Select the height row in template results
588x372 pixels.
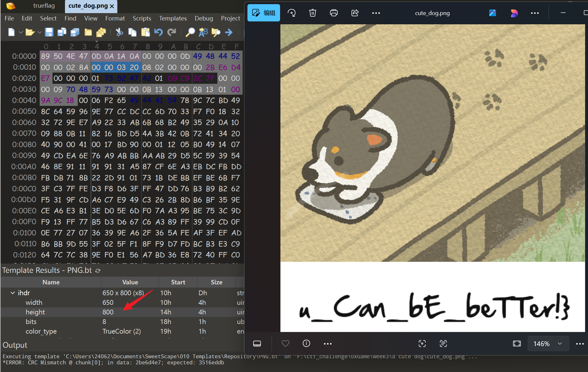35,312
